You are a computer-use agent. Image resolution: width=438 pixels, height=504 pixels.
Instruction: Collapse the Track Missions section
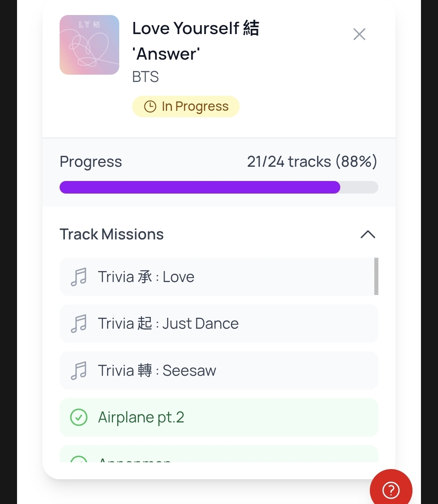tap(368, 235)
